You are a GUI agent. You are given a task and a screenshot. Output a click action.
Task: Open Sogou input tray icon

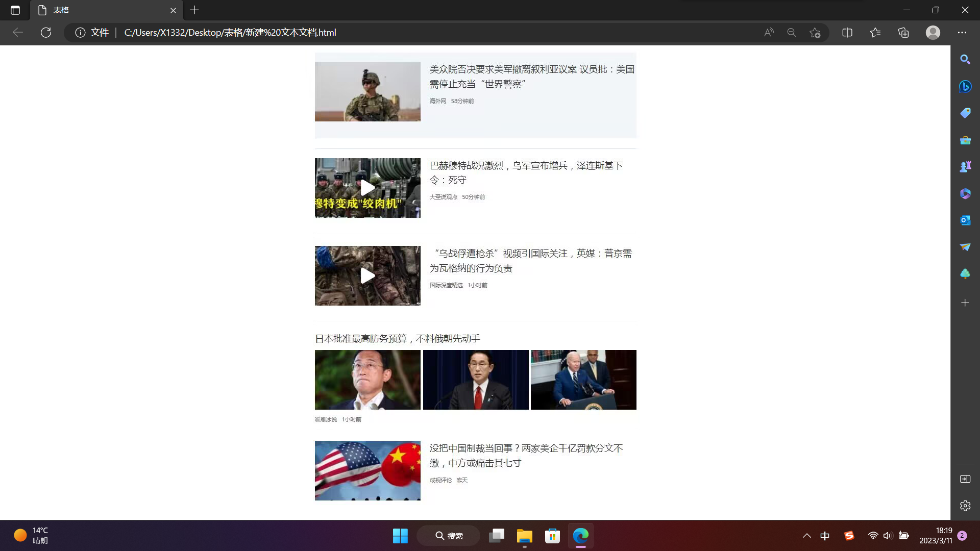pos(849,536)
